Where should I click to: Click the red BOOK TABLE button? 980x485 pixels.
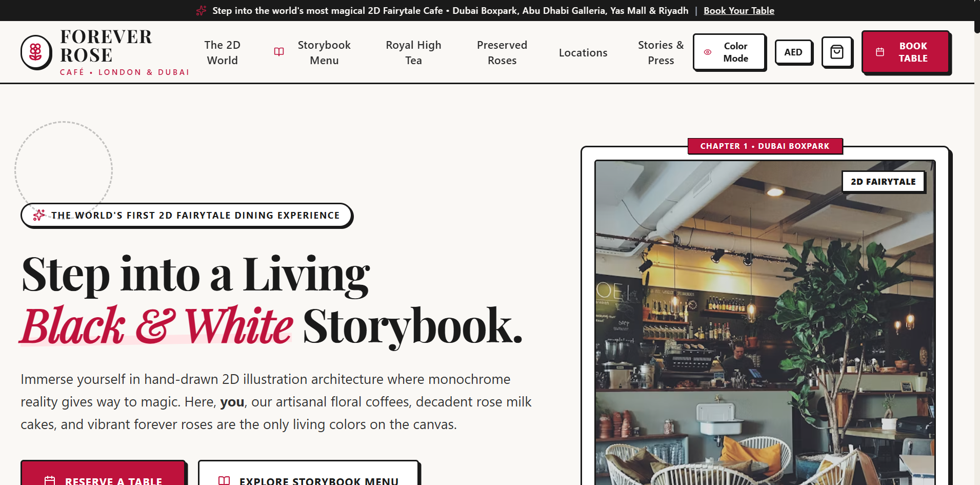pos(906,52)
